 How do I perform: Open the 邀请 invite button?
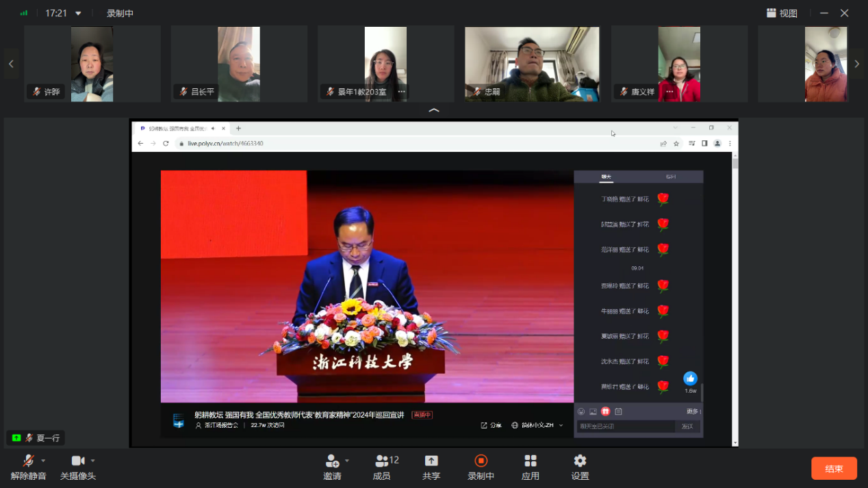click(332, 467)
